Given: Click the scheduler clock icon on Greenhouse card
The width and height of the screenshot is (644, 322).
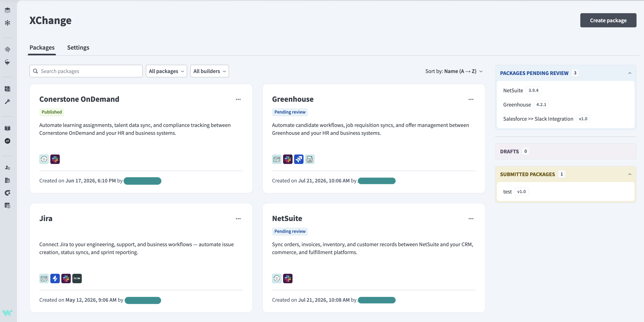Looking at the screenshot, I should click(277, 159).
